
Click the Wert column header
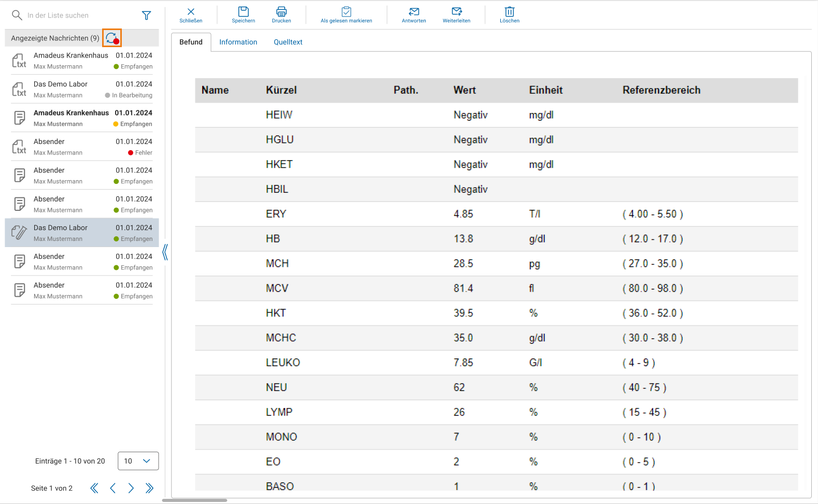464,90
